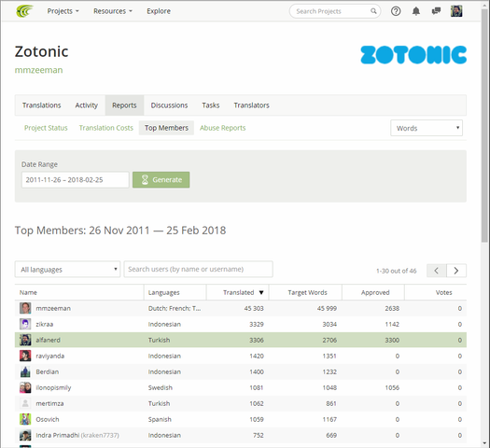The height and width of the screenshot is (448, 490).
Task: Click mmzeeman's avatar in the table
Action: tap(25, 308)
